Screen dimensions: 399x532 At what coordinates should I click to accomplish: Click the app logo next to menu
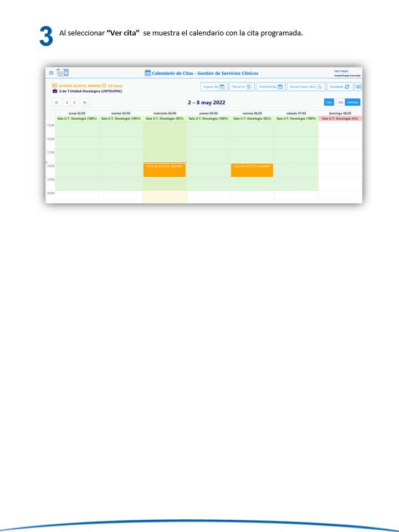63,73
